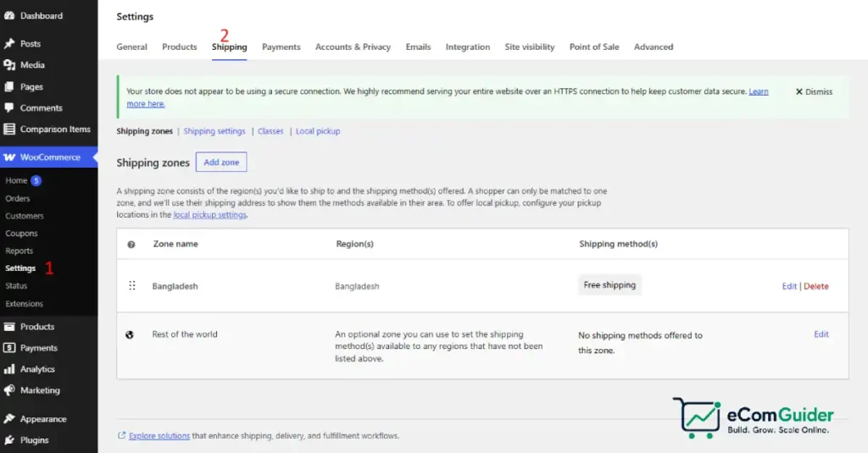Follow the local pickup settings link

(x=210, y=214)
